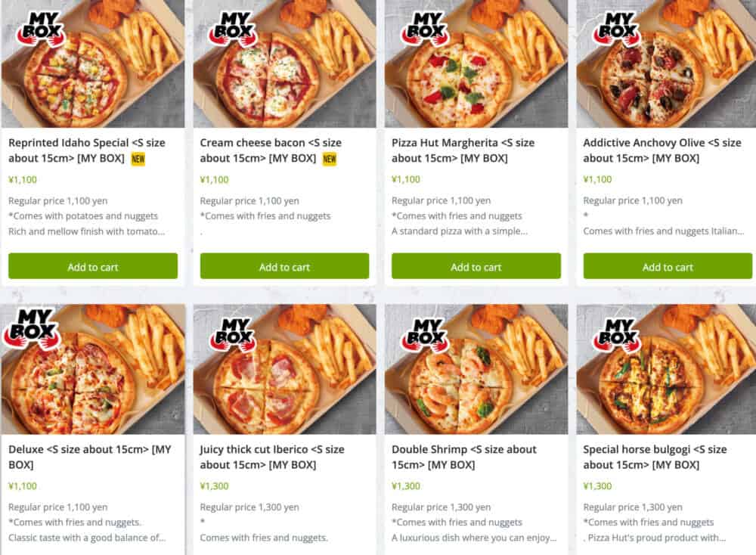The height and width of the screenshot is (555, 756).
Task: Open the Deluxe S size title link
Action: [90, 457]
